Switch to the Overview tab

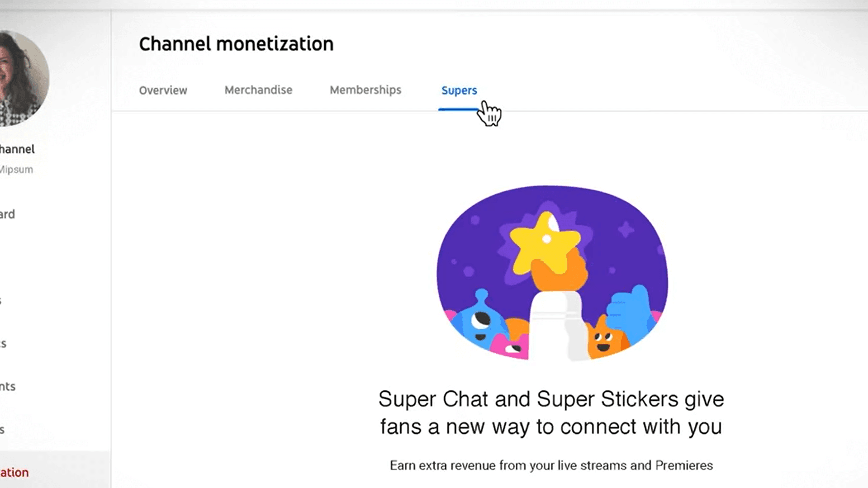click(163, 90)
